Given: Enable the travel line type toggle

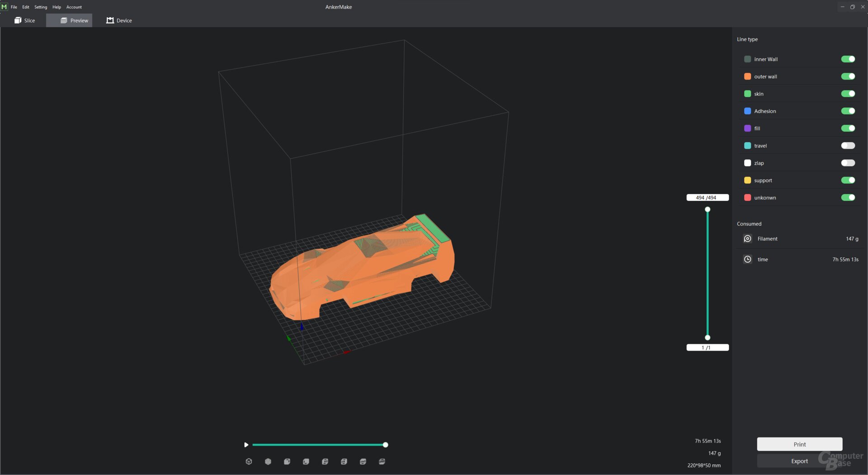Looking at the screenshot, I should 848,146.
